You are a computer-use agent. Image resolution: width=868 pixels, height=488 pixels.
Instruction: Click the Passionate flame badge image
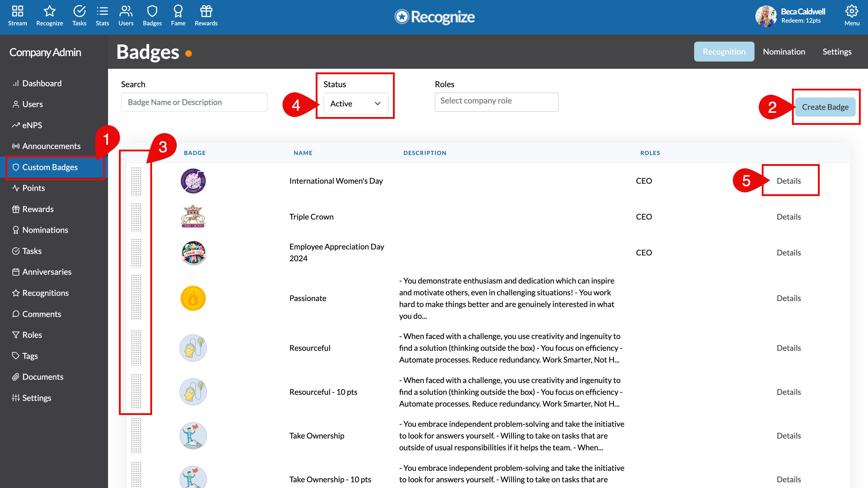click(193, 298)
